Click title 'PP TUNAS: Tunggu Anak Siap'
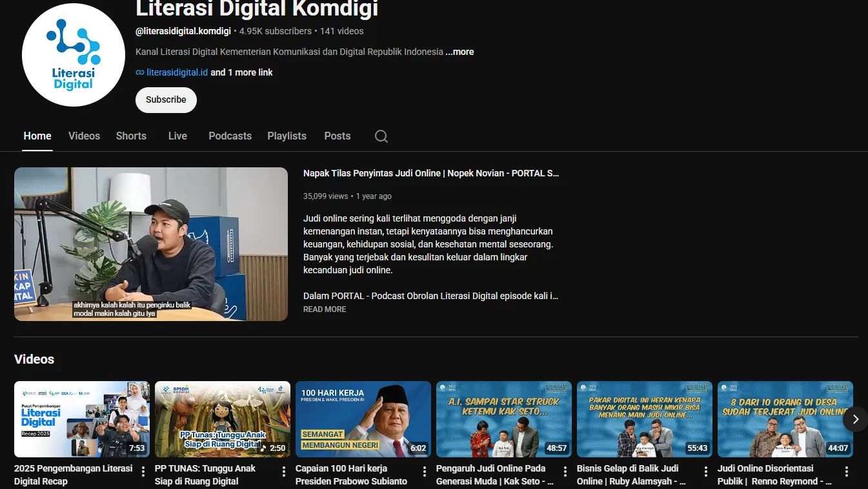868x489 pixels. point(205,475)
